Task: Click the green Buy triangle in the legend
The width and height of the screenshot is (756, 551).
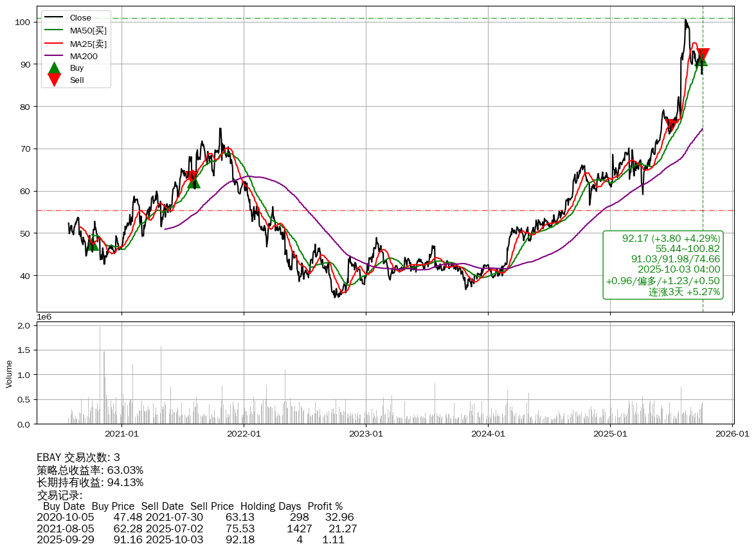Action: 55,68
